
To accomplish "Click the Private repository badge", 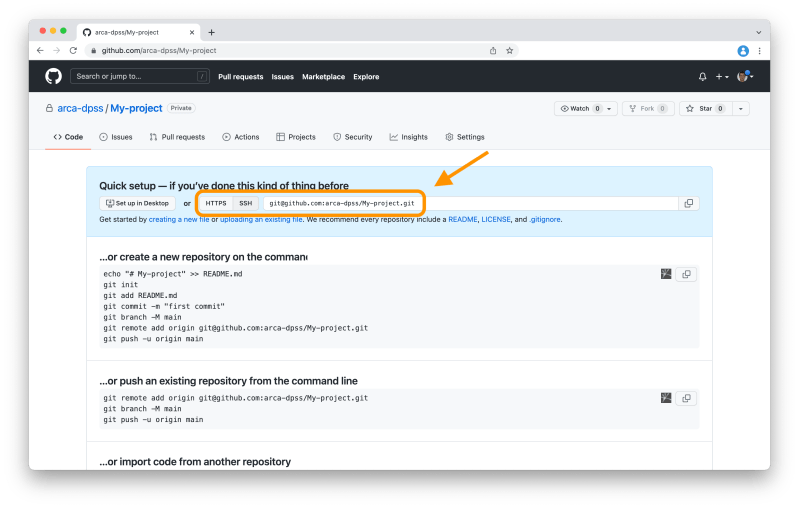I will click(181, 108).
